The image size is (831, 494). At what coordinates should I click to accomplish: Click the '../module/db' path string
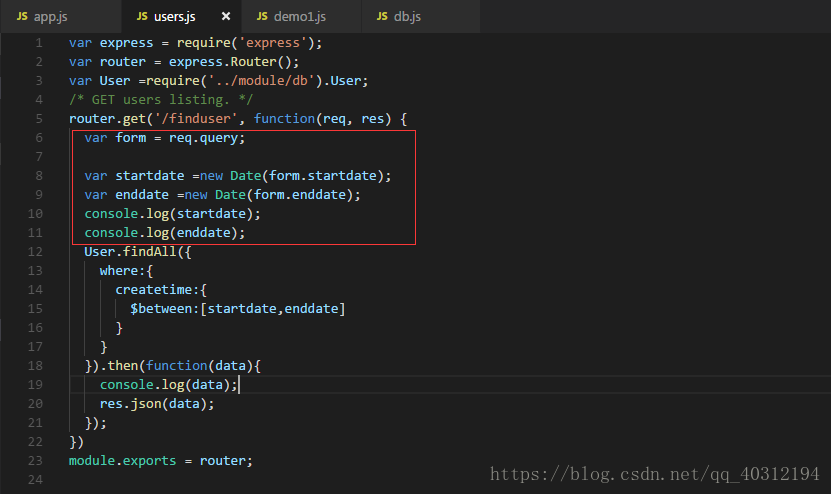point(265,81)
